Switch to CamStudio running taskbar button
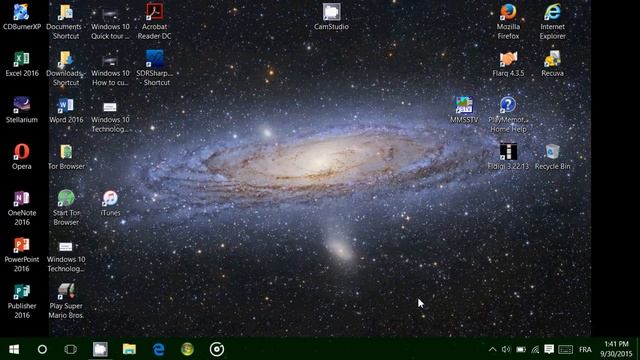The height and width of the screenshot is (360, 640). click(100, 349)
